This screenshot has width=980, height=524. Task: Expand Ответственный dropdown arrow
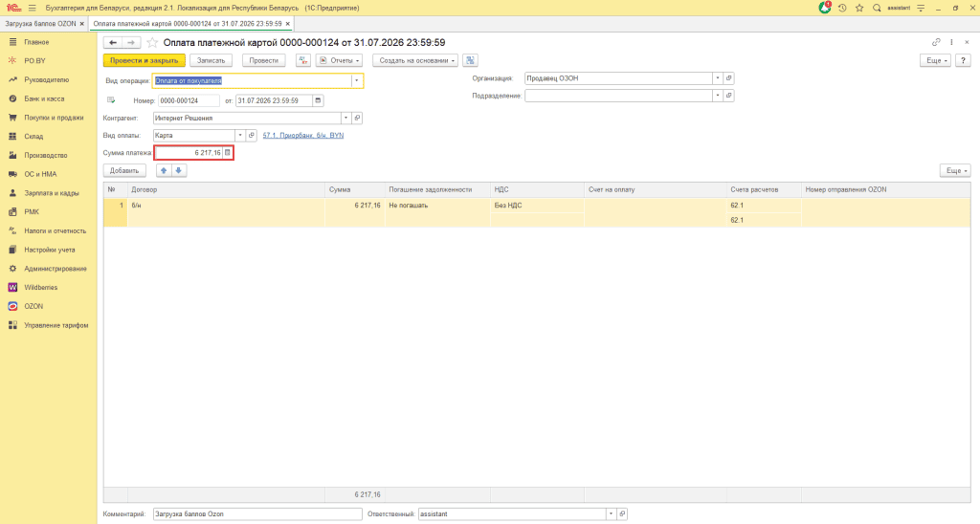(611, 514)
